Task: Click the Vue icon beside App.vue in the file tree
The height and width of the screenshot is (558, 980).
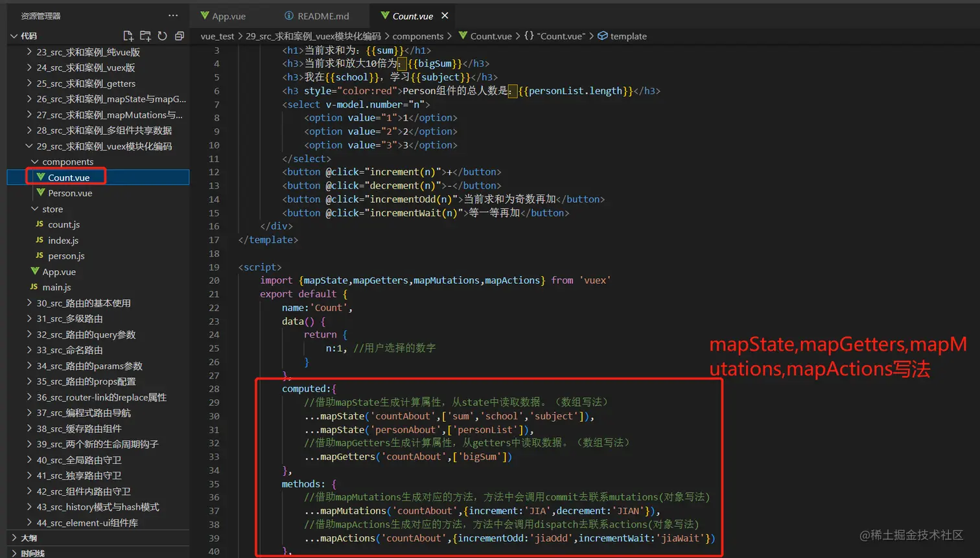Action: pos(35,271)
